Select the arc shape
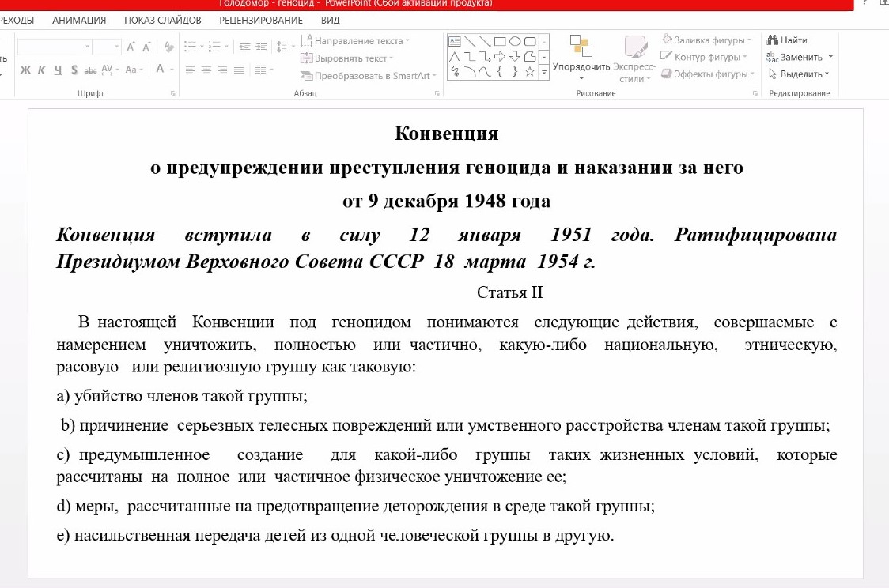Image resolution: width=889 pixels, height=588 pixels. (x=470, y=71)
